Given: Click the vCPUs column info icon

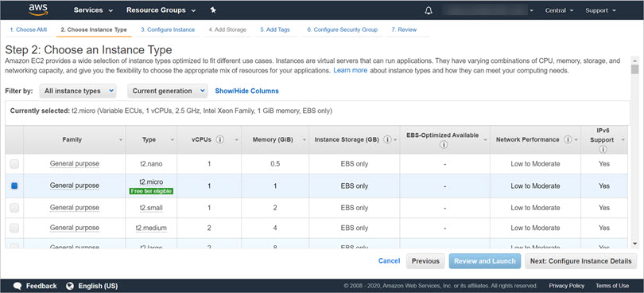Looking at the screenshot, I should [x=219, y=139].
